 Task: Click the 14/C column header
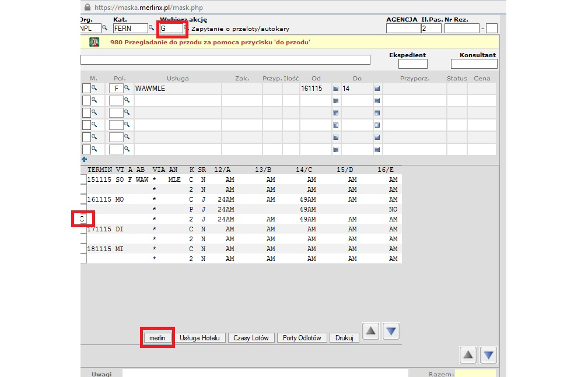304,170
